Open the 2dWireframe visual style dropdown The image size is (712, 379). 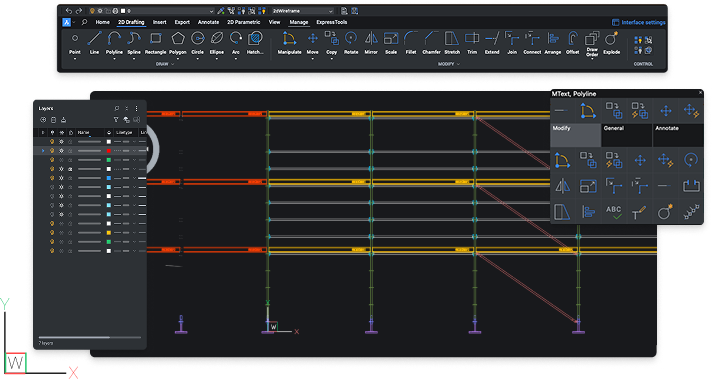pos(302,10)
